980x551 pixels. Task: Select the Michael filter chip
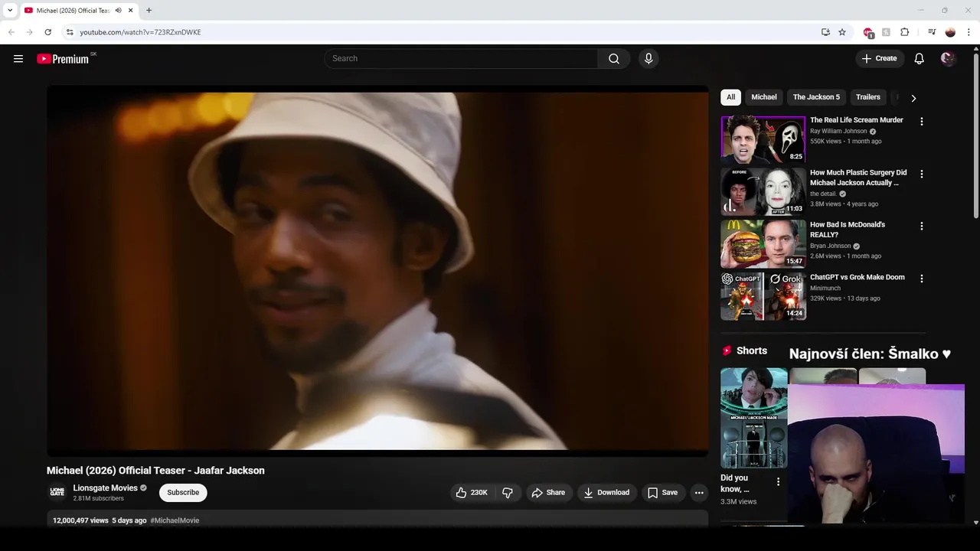(x=763, y=97)
